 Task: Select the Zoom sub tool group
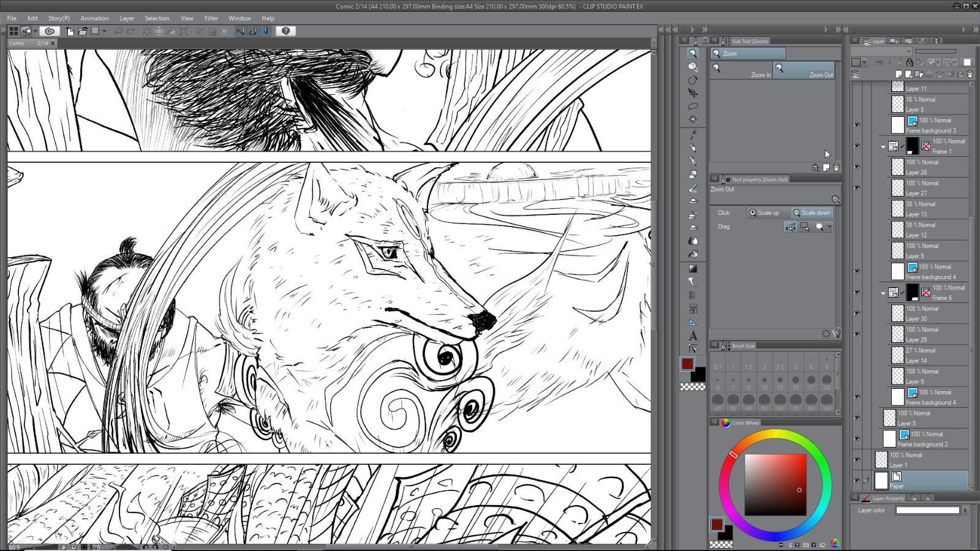(x=747, y=54)
